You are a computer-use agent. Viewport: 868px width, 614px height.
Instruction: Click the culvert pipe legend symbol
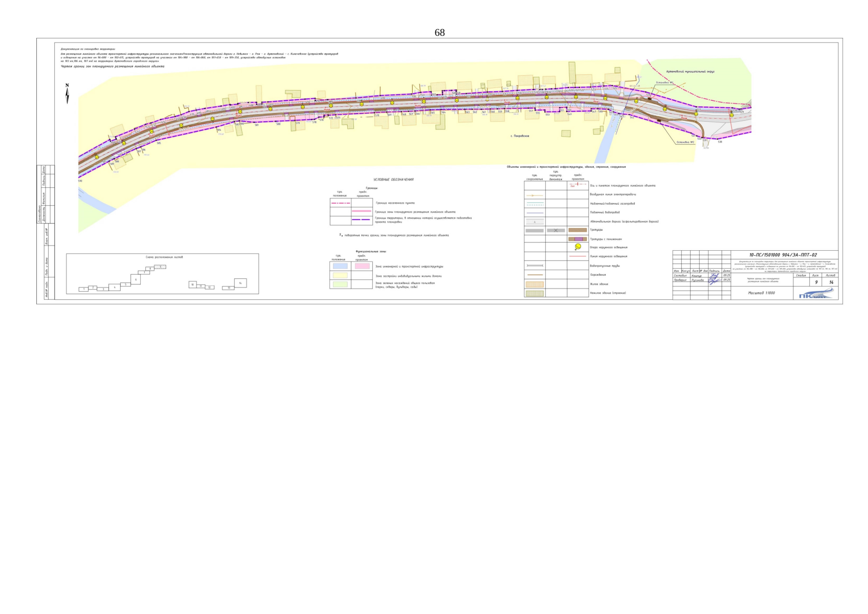[535, 266]
